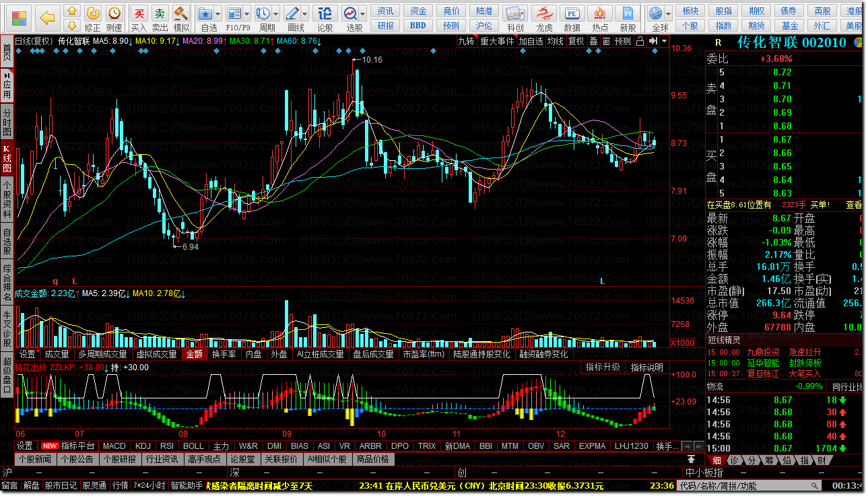Click the 10.16 high price marker on chart
The image size is (868, 496).
click(368, 60)
